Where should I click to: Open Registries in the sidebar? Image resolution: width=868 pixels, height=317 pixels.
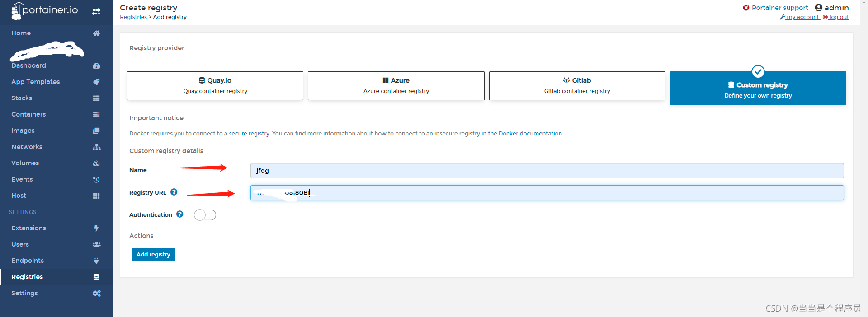(57, 277)
